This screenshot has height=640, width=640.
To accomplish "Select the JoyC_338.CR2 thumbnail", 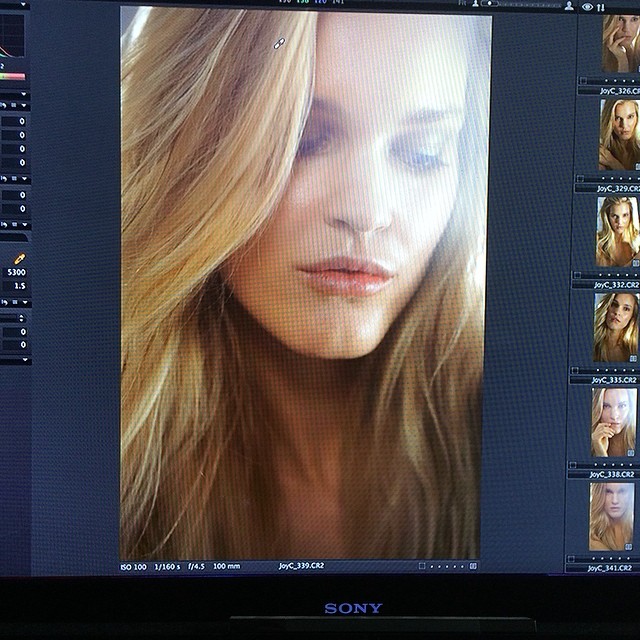I will click(x=613, y=422).
